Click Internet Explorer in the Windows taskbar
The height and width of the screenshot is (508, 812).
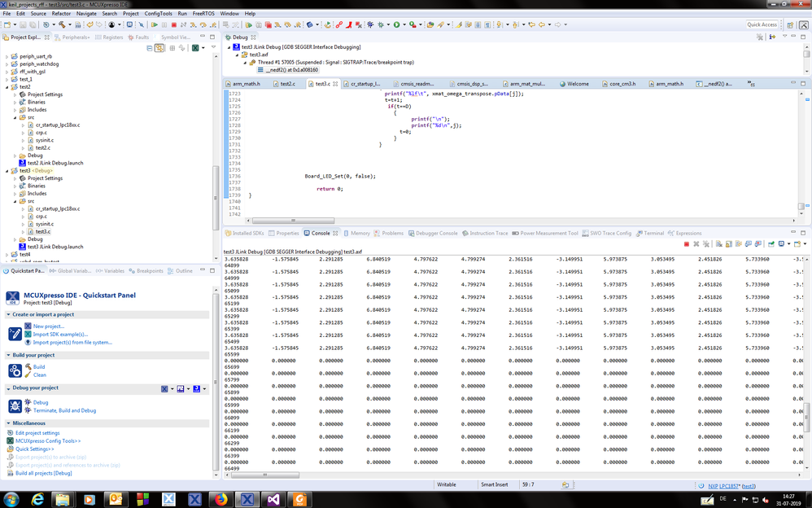(x=37, y=499)
